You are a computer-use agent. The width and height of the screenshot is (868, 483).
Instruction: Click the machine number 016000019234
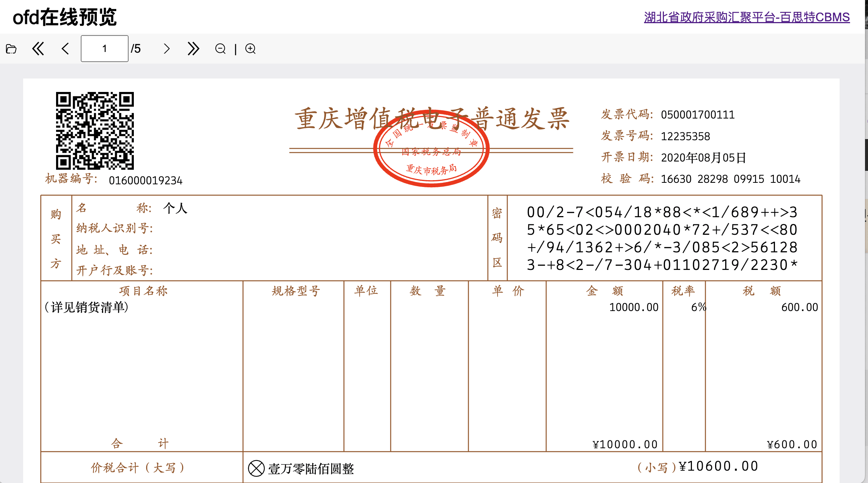(x=145, y=181)
